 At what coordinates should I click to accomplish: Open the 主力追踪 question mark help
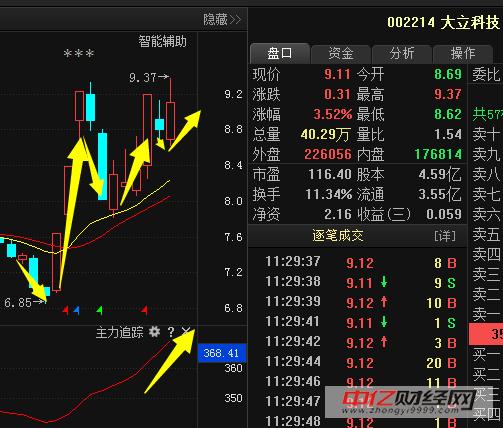click(x=171, y=332)
